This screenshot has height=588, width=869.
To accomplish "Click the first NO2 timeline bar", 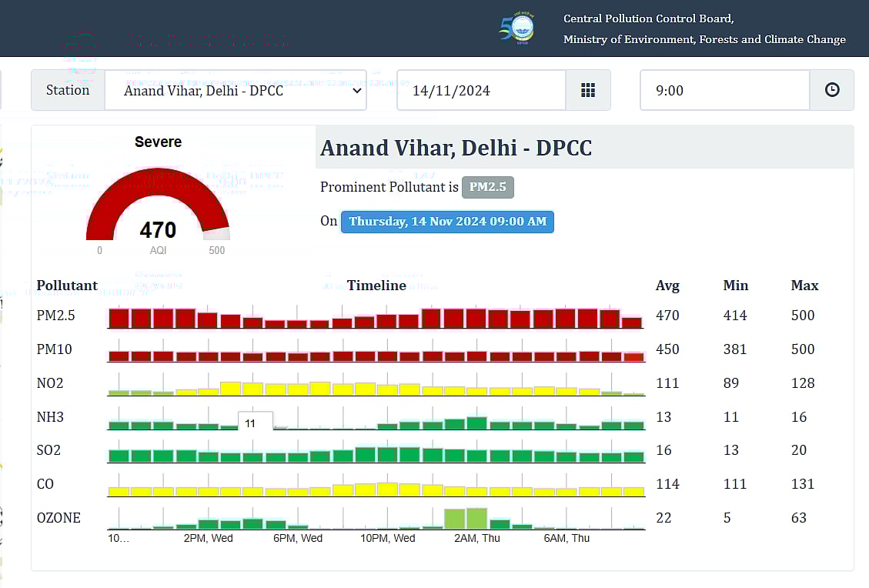I will click(x=119, y=393).
